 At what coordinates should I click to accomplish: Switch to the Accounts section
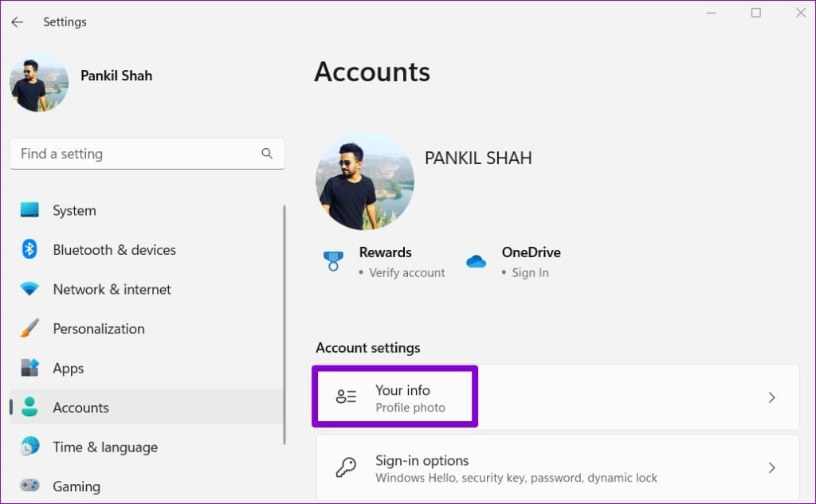tap(80, 407)
